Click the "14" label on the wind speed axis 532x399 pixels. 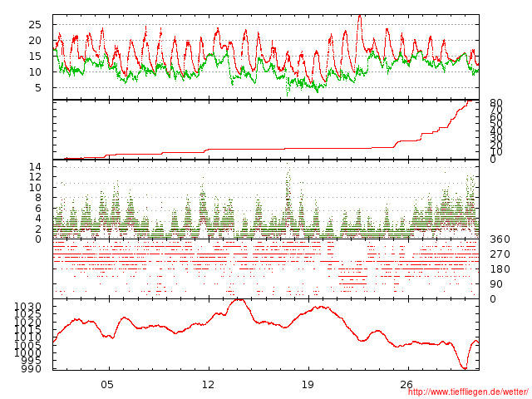tap(35, 166)
